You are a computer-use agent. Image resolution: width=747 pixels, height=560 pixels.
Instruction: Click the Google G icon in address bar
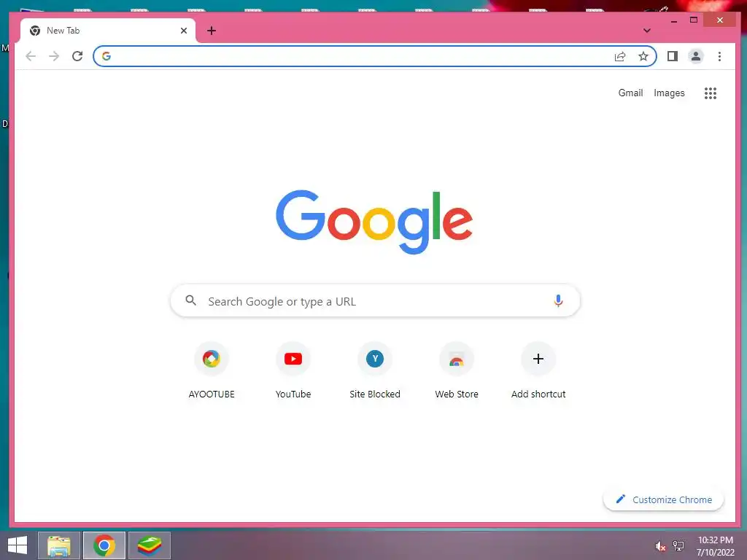click(107, 56)
